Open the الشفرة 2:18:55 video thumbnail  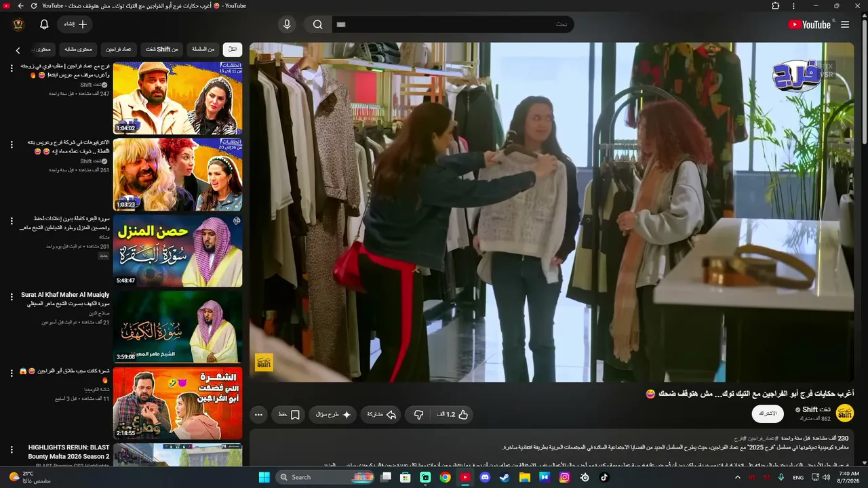(x=178, y=403)
